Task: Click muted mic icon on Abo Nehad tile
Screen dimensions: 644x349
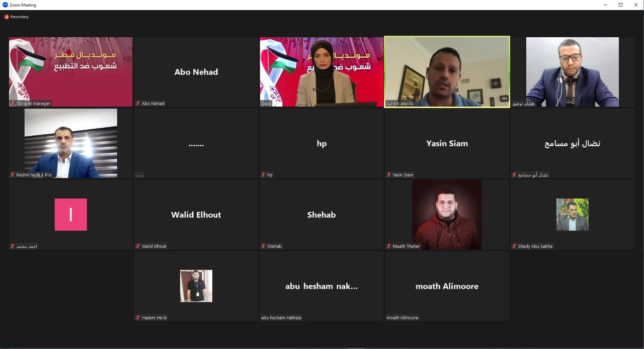Action: [138, 104]
